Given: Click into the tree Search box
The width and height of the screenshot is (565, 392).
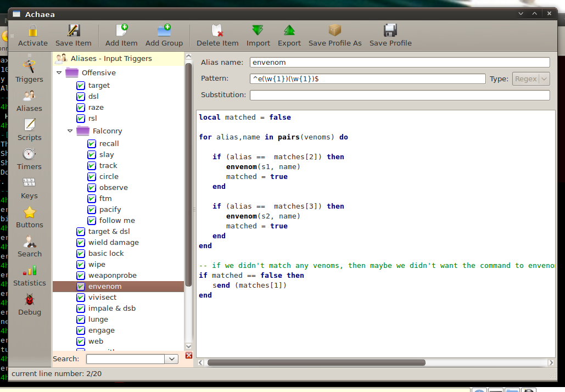Looking at the screenshot, I should [125, 359].
